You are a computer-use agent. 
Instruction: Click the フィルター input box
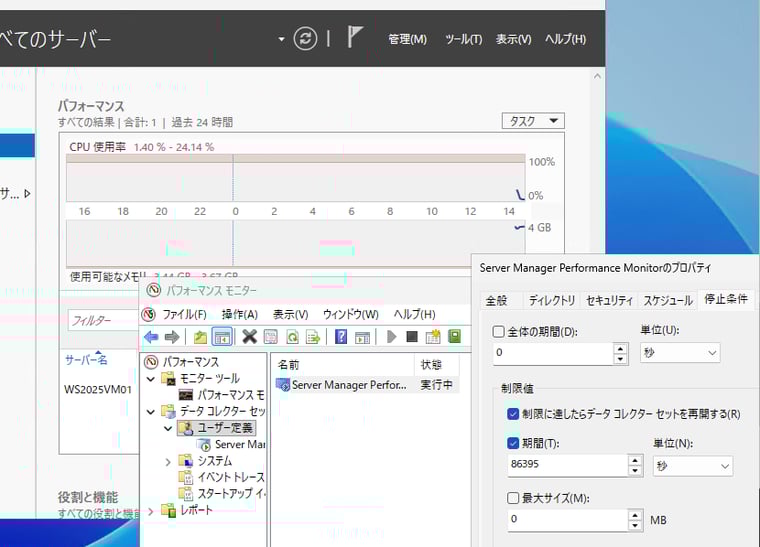click(x=103, y=320)
